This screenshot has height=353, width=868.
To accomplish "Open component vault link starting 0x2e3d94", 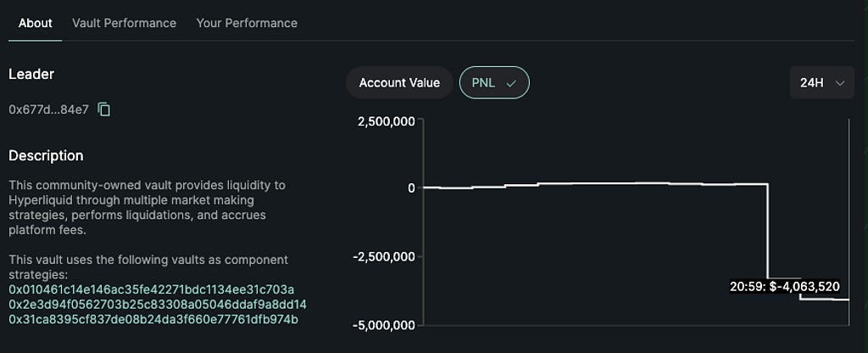I will pos(158,304).
